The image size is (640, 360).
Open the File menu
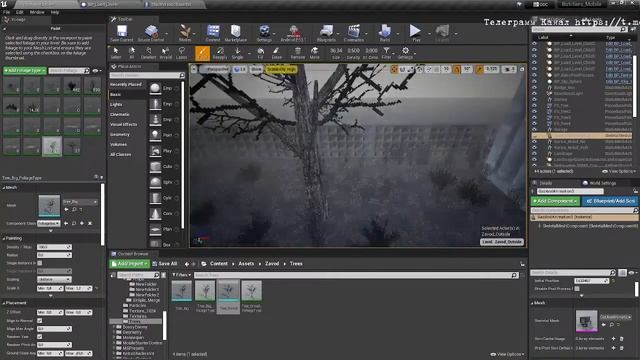(x=7, y=12)
